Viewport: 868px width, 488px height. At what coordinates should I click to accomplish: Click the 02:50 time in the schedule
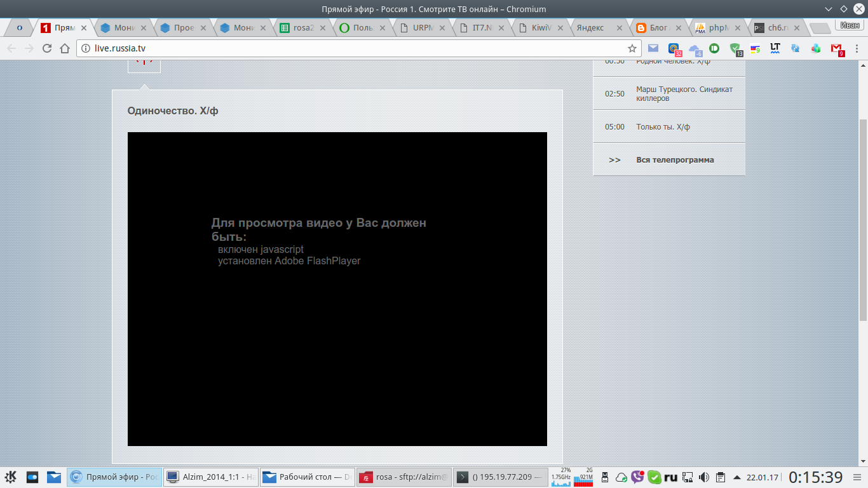tap(614, 94)
